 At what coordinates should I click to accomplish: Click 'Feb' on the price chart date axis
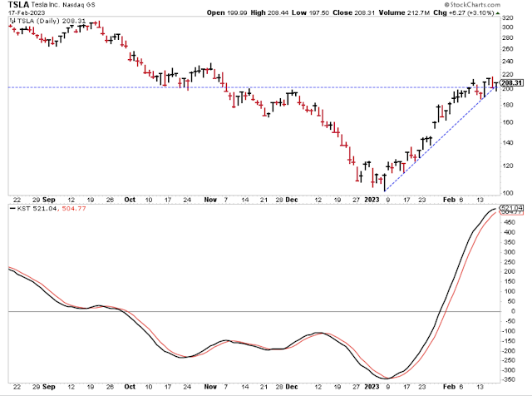(x=449, y=200)
